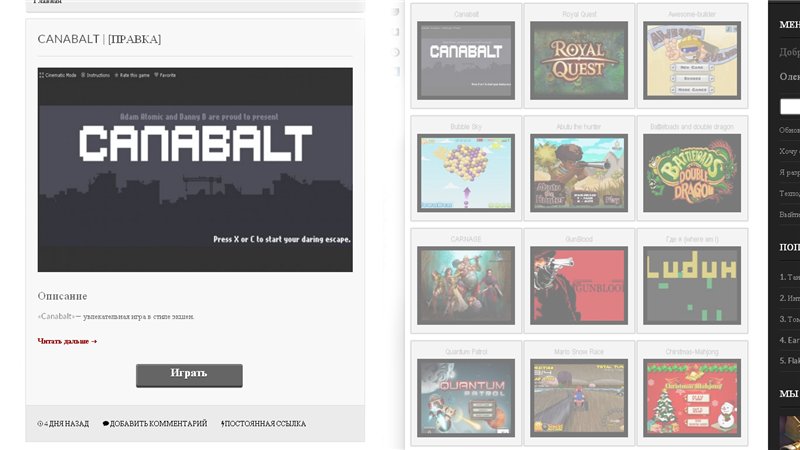
Task: Open the Abutu the hunter thumbnail
Action: [579, 173]
